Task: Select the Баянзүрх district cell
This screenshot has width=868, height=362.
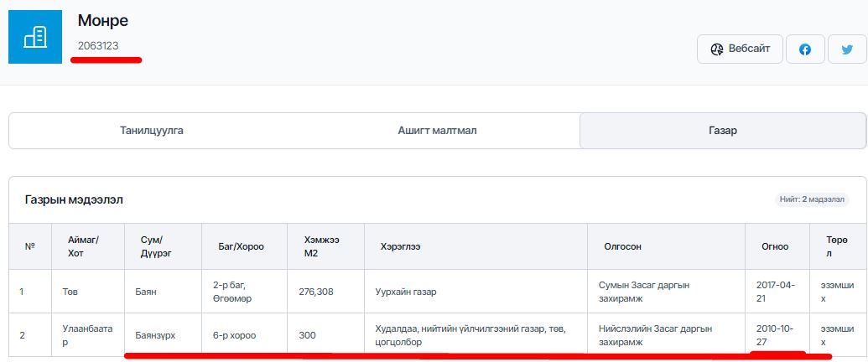Action: (x=157, y=335)
